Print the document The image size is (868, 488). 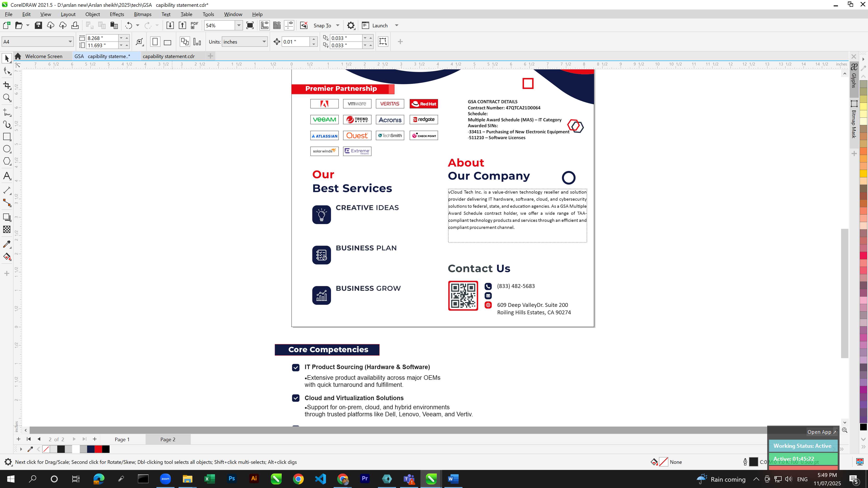[75, 25]
